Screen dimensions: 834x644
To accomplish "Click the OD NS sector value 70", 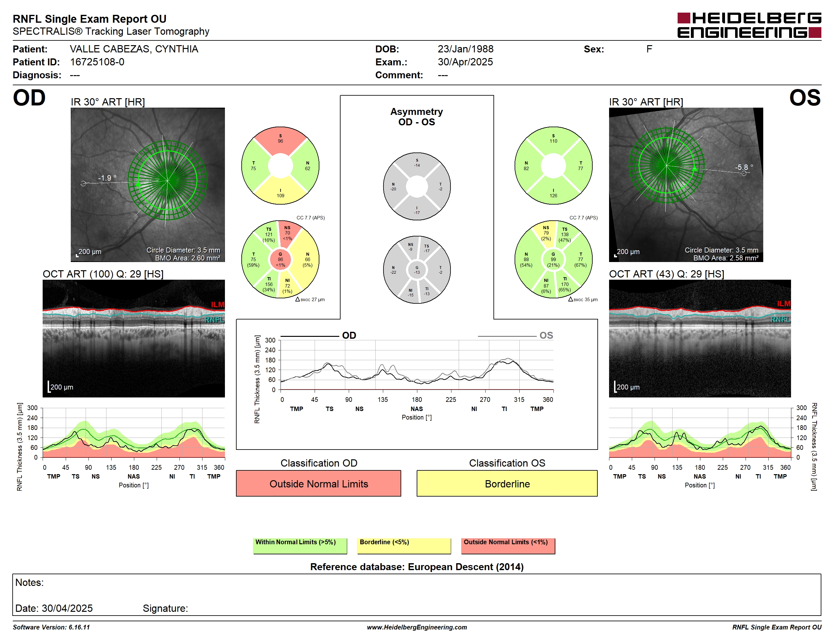I will click(x=287, y=233).
